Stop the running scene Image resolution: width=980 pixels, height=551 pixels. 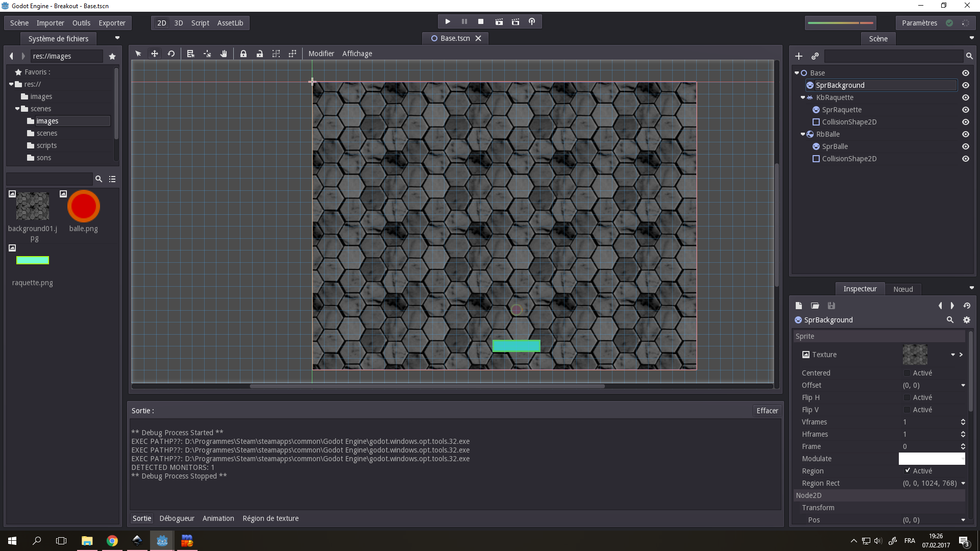pyautogui.click(x=481, y=22)
